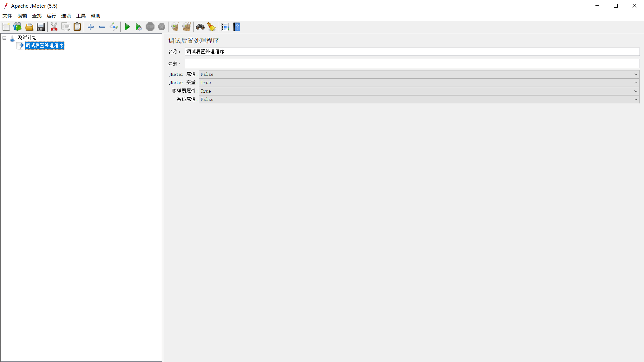Viewport: 644px width, 362px height.
Task: Open the 运行 menu
Action: [51, 16]
